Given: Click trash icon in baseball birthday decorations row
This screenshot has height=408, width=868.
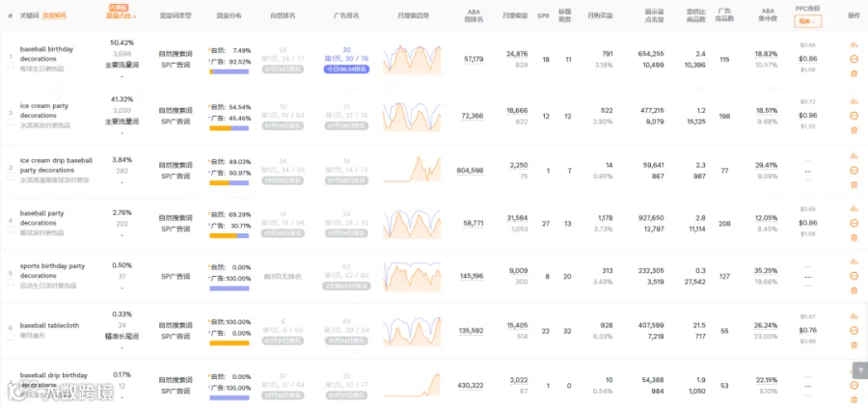Looking at the screenshot, I should [854, 73].
